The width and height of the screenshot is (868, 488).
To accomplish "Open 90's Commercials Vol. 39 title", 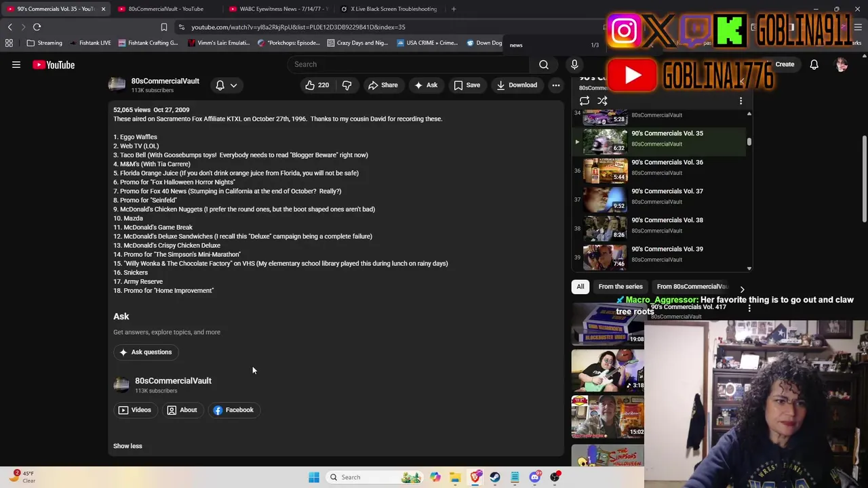I will [x=667, y=249].
